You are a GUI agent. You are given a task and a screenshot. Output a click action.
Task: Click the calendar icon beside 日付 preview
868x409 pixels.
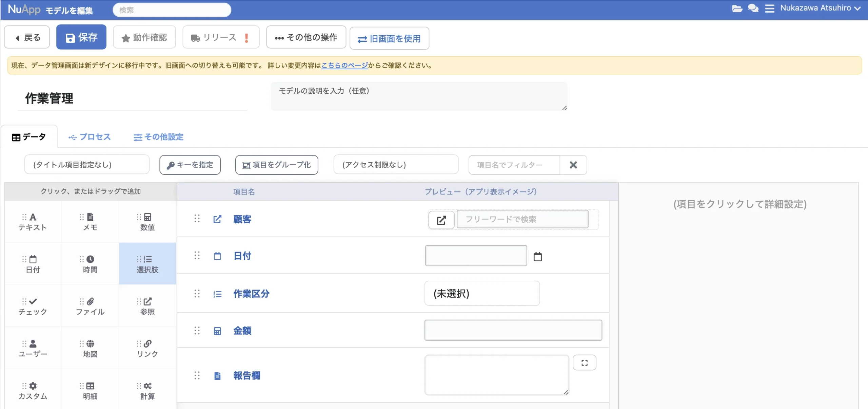tap(537, 256)
